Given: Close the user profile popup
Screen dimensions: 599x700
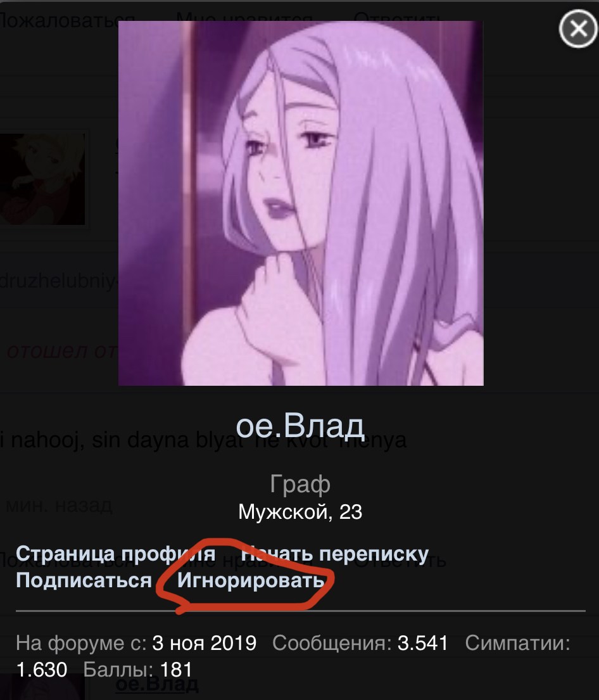Looking at the screenshot, I should [x=578, y=29].
